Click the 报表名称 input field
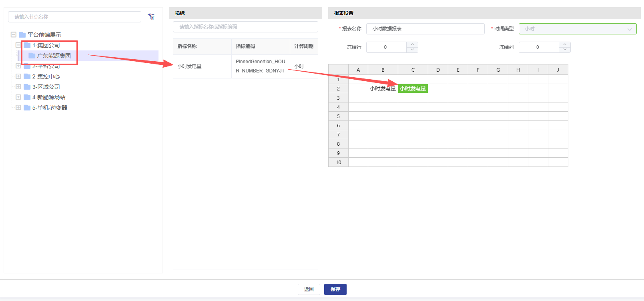This screenshot has height=301, width=644. (x=425, y=29)
